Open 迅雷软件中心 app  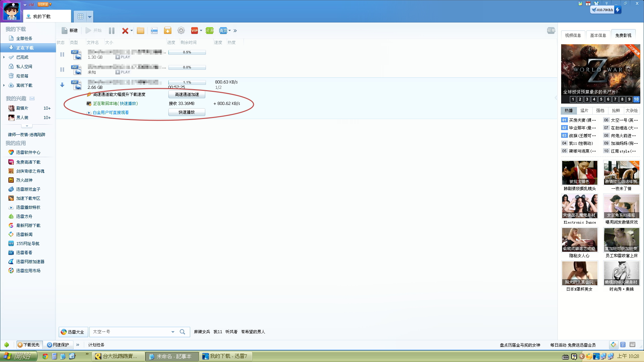click(x=28, y=153)
